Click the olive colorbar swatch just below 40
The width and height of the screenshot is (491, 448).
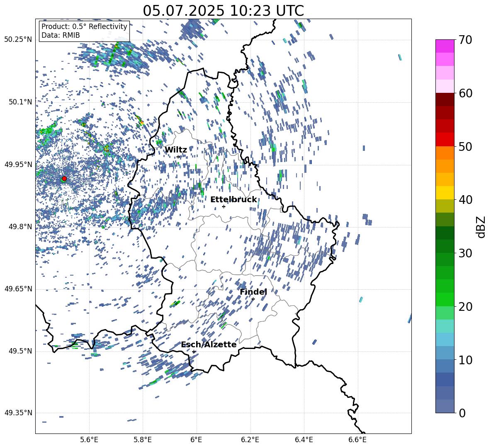(445, 206)
